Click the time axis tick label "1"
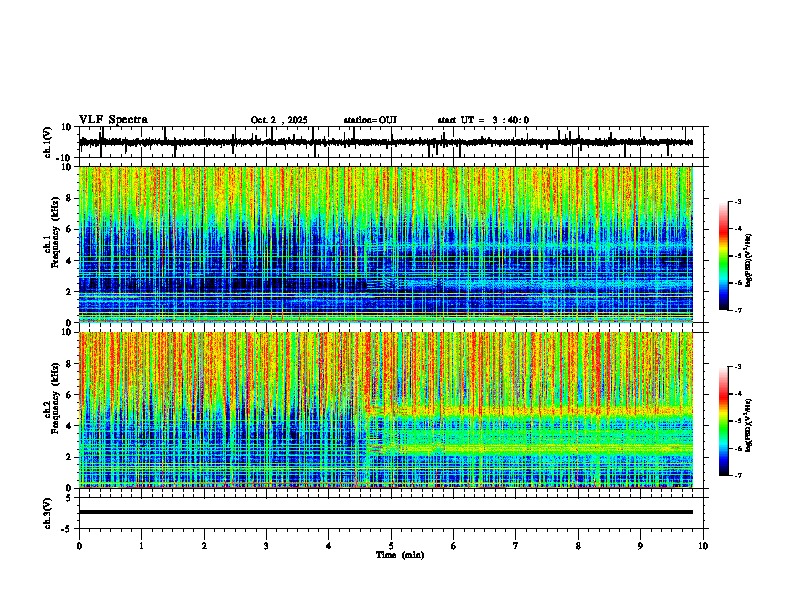This screenshot has height=612, width=792. click(x=141, y=546)
